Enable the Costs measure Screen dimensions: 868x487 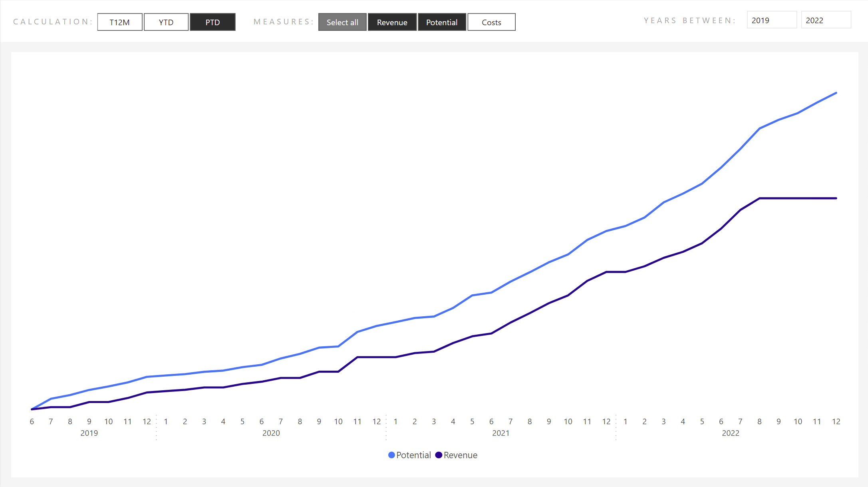(491, 22)
